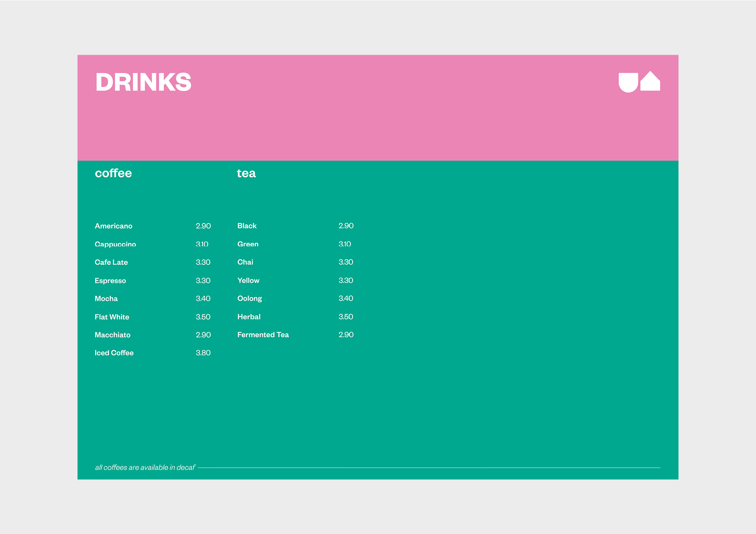Choose Fermented Tea from the list

pos(263,335)
